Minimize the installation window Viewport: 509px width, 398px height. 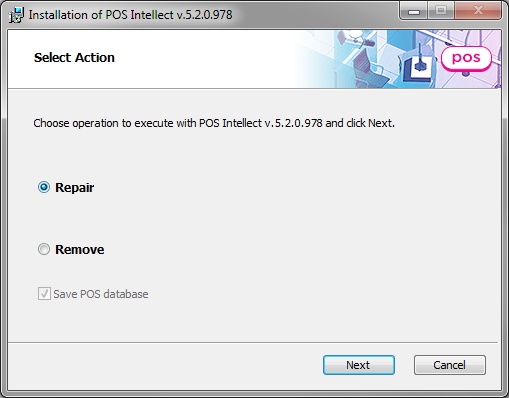pos(414,12)
